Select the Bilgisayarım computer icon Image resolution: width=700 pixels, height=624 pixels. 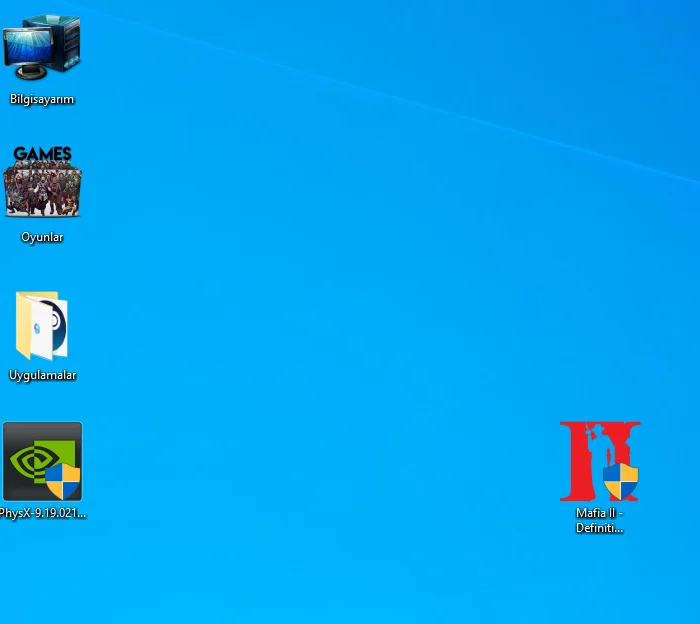point(42,47)
